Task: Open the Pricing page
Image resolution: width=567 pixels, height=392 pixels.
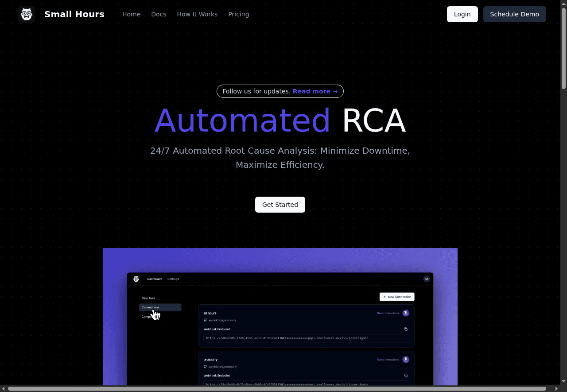Action: pyautogui.click(x=238, y=14)
